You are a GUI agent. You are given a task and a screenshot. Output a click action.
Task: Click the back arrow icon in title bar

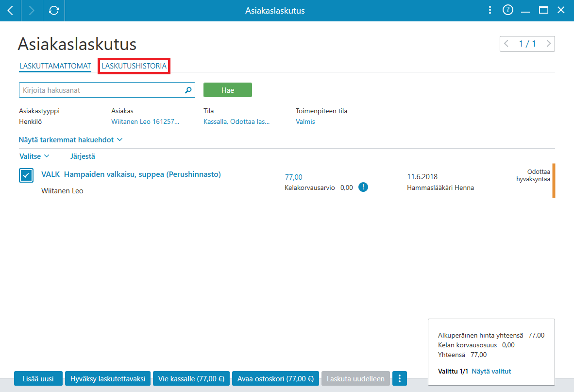[x=10, y=11]
